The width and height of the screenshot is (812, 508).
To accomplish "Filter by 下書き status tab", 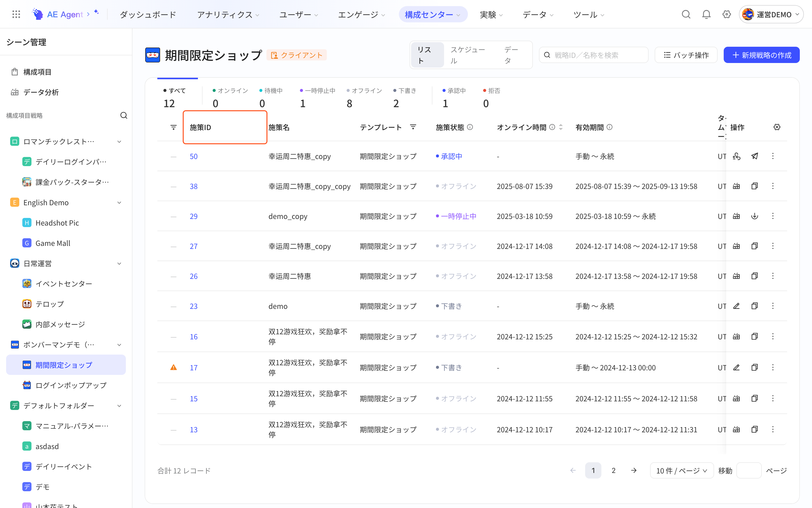I will (x=405, y=98).
